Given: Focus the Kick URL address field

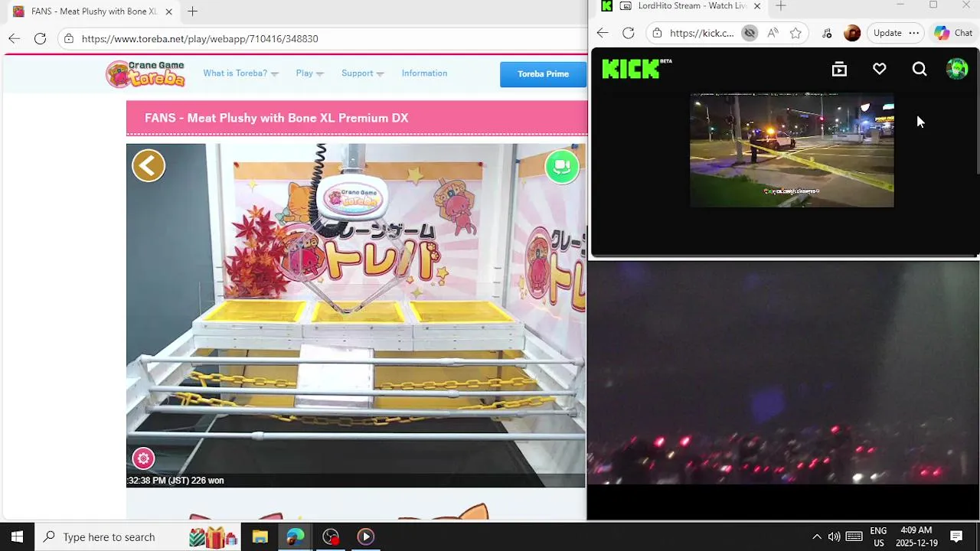Looking at the screenshot, I should pos(701,33).
